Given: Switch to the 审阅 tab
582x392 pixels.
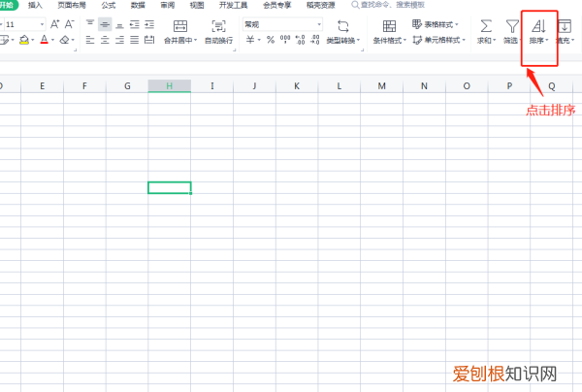Looking at the screenshot, I should coord(168,5).
